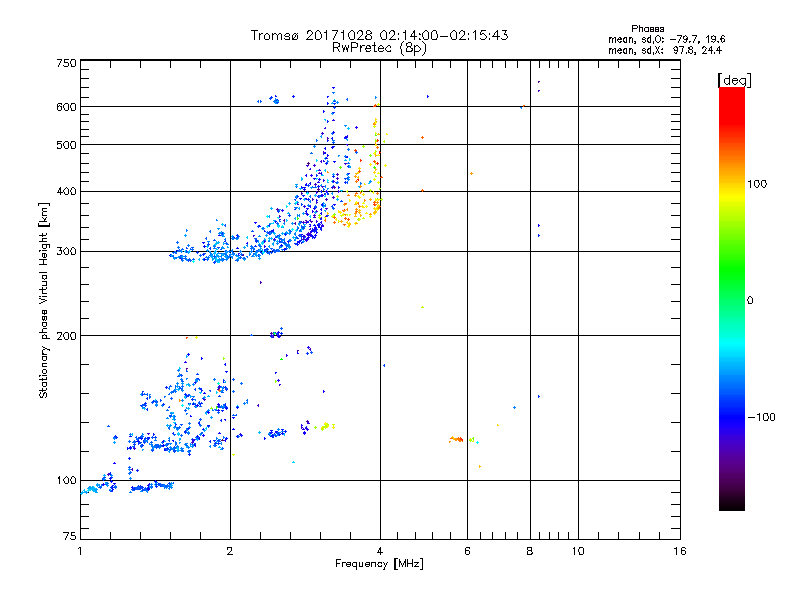
Task: Click the black bottom of the phase colorbar
Action: pyautogui.click(x=732, y=503)
